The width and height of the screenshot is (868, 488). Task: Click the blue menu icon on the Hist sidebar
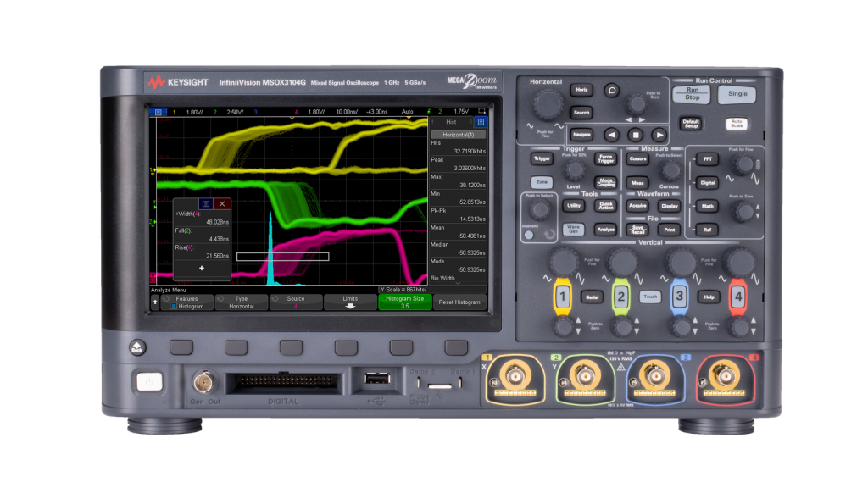coord(481,122)
